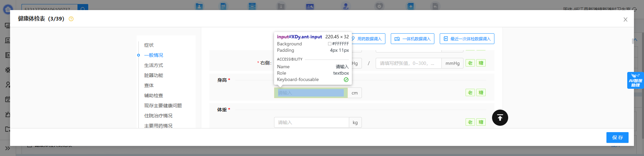Click the 保存 button
The height and width of the screenshot is (156, 644).
click(x=617, y=138)
